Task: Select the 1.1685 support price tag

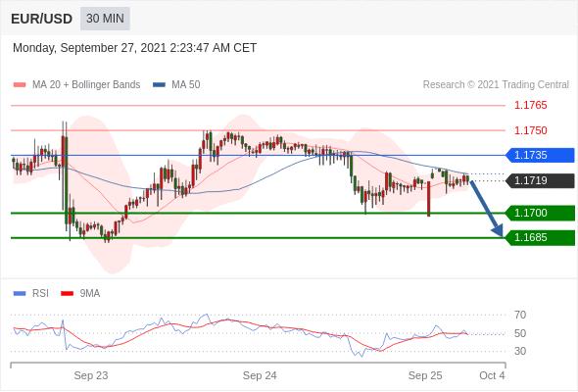Action: pos(540,237)
